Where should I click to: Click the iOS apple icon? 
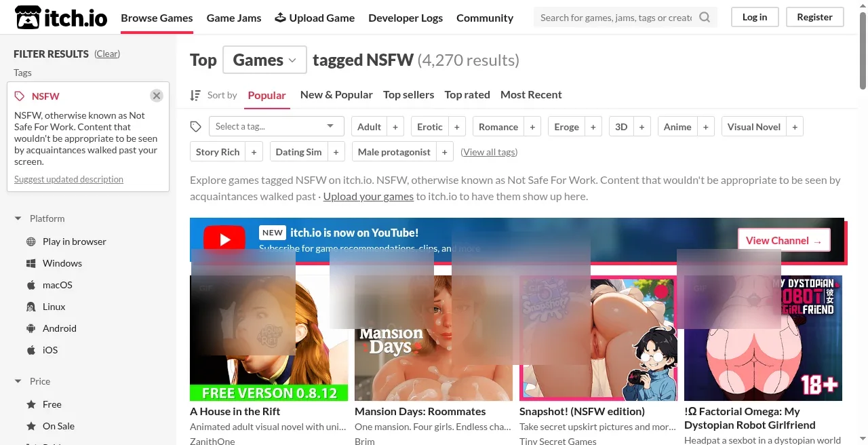pyautogui.click(x=31, y=350)
